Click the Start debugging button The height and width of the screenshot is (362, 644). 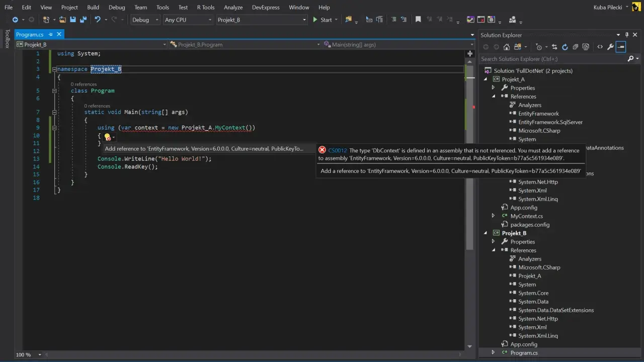click(323, 20)
